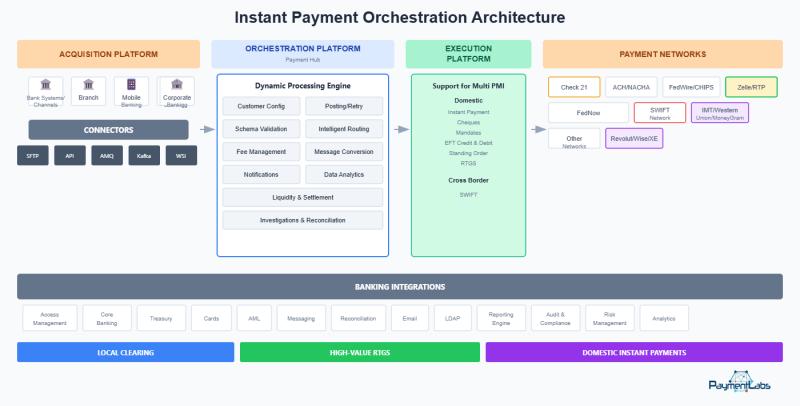Select the Reconciliation integration box
The image size is (800, 406).
pos(358,318)
